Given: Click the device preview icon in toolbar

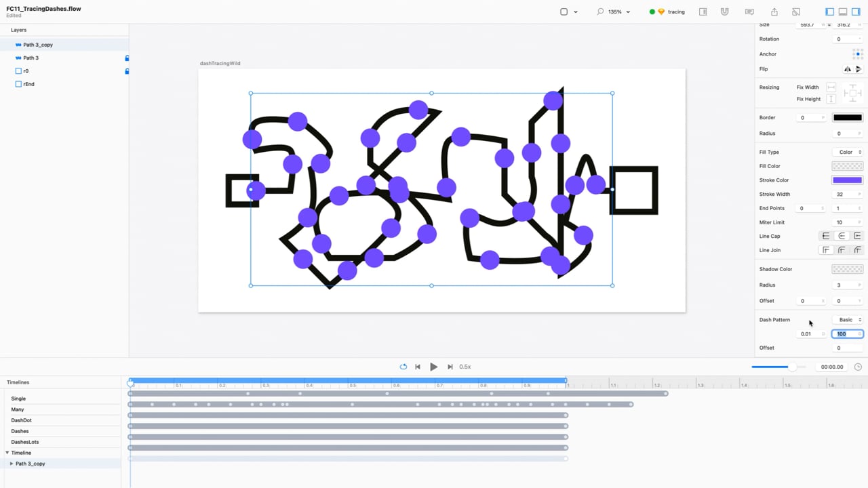Looking at the screenshot, I should [x=796, y=12].
